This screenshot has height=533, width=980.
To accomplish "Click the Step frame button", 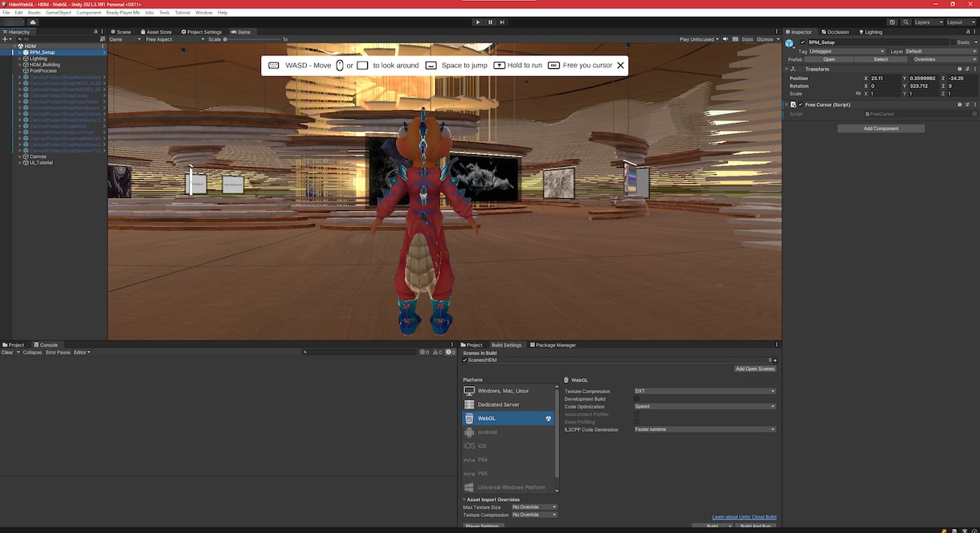I will (503, 22).
